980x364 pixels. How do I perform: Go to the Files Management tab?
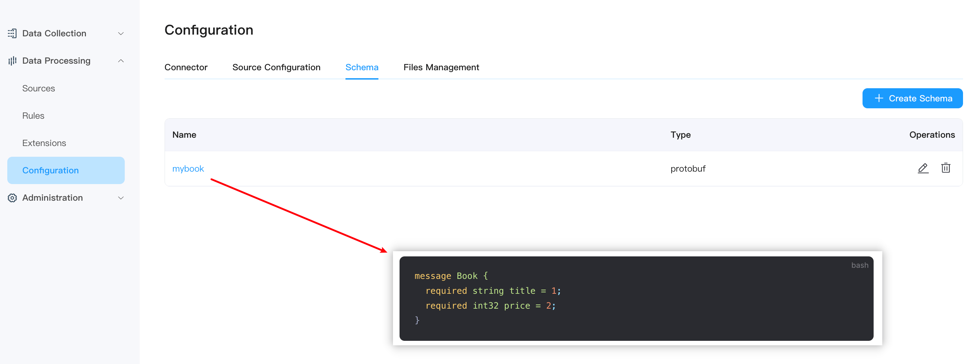pos(441,67)
